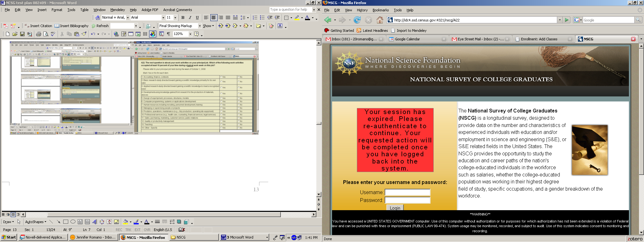The height and width of the screenshot is (242, 644).
Task: Insert a Text Box from Drawing toolbar
Action: [x=80, y=222]
